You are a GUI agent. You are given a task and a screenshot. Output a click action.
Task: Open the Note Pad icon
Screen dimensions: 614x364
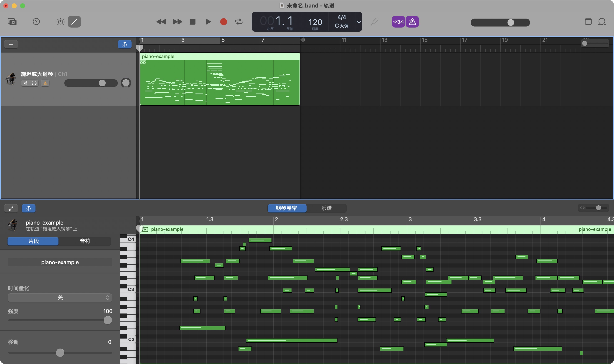pyautogui.click(x=588, y=22)
